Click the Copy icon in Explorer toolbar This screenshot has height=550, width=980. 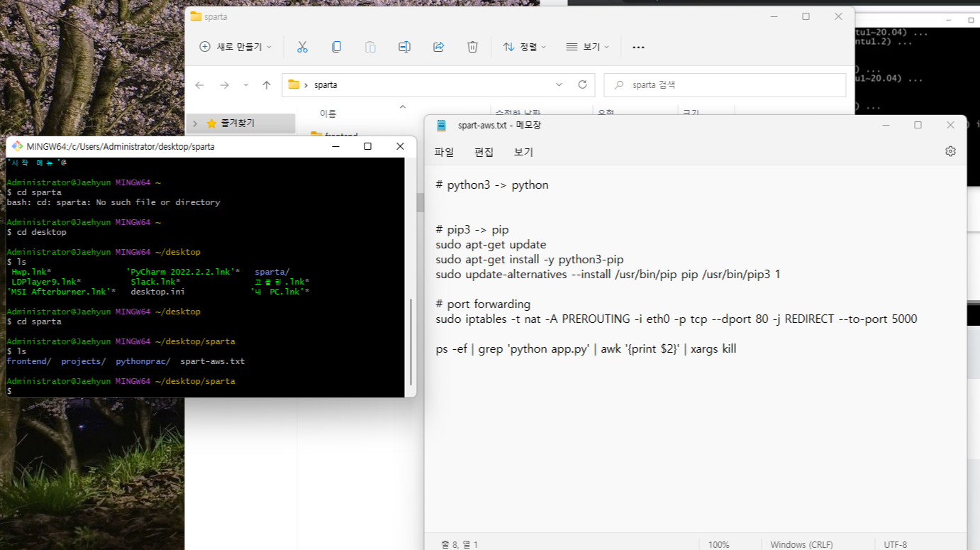tap(336, 47)
